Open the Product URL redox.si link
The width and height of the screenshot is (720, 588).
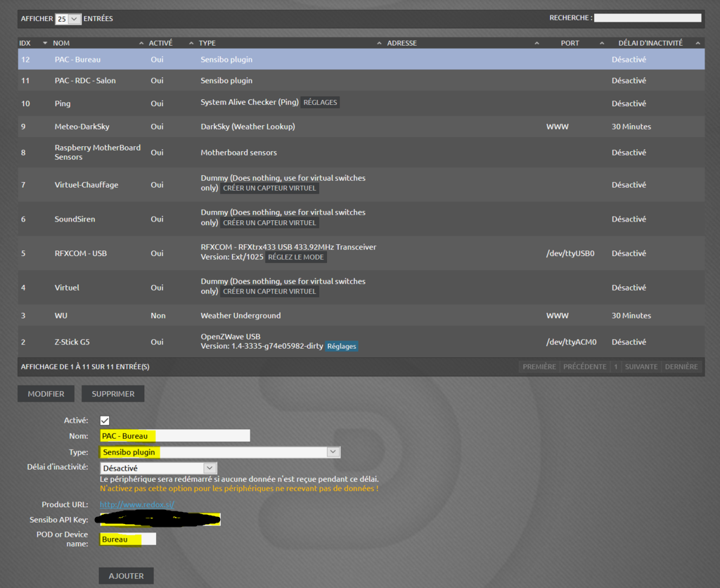pyautogui.click(x=136, y=504)
